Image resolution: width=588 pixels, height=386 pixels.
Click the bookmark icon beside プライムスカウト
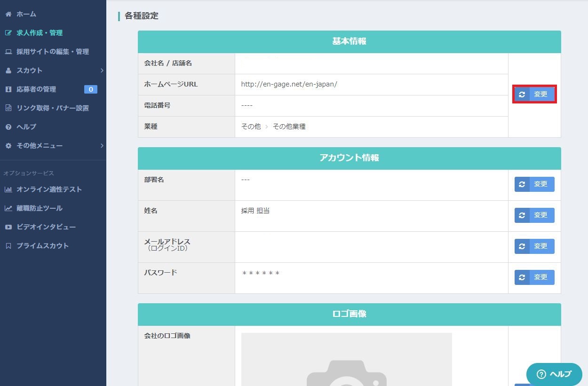8,246
